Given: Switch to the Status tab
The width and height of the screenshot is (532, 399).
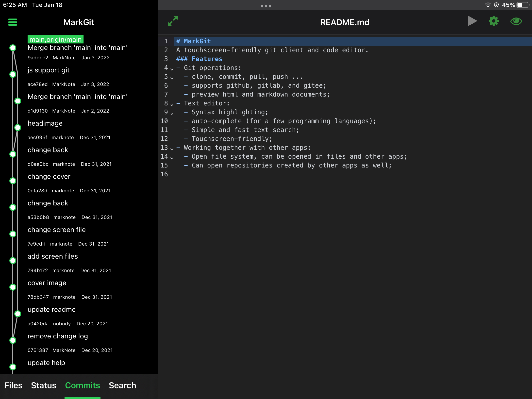Looking at the screenshot, I should click(x=44, y=385).
